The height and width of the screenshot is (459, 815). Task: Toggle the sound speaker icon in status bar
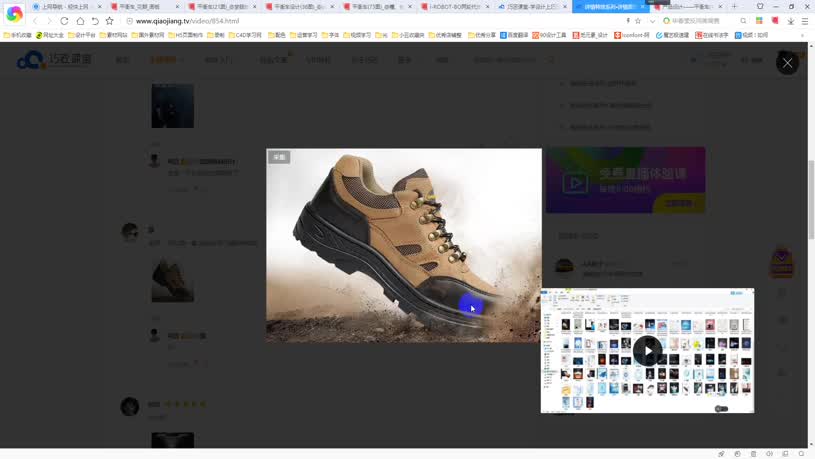pos(769,454)
